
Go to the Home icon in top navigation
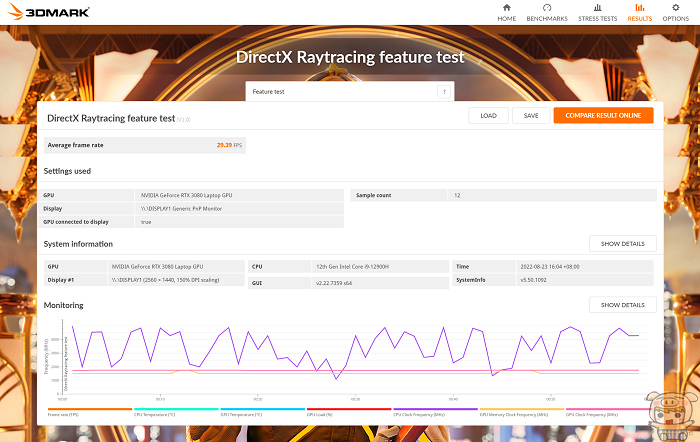click(507, 7)
